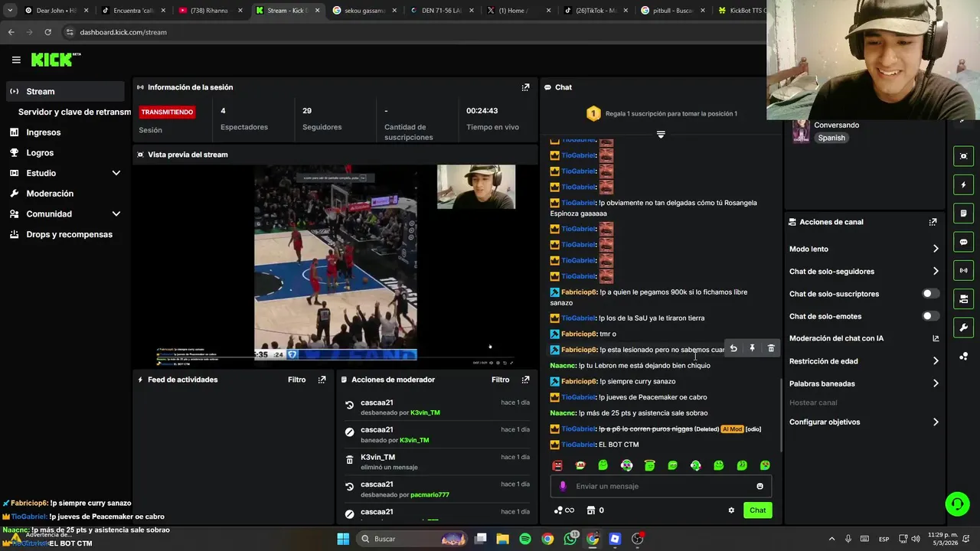Click the broadcast signal icon in right sidebar
The height and width of the screenshot is (551, 980).
[963, 270]
